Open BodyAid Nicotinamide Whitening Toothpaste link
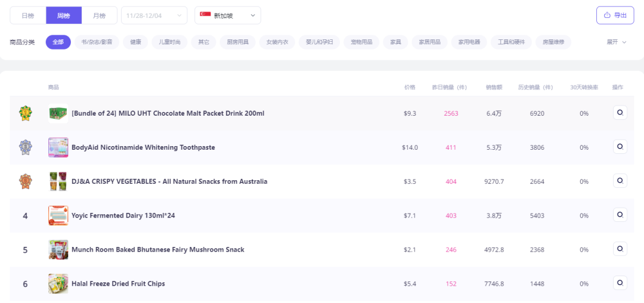Screen dimensions: 644x303 coord(143,147)
